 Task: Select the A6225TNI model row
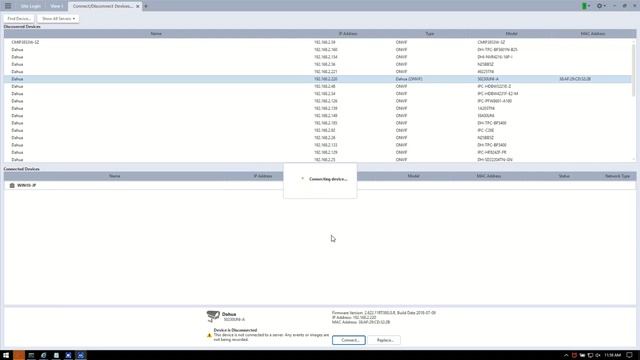coord(318,72)
